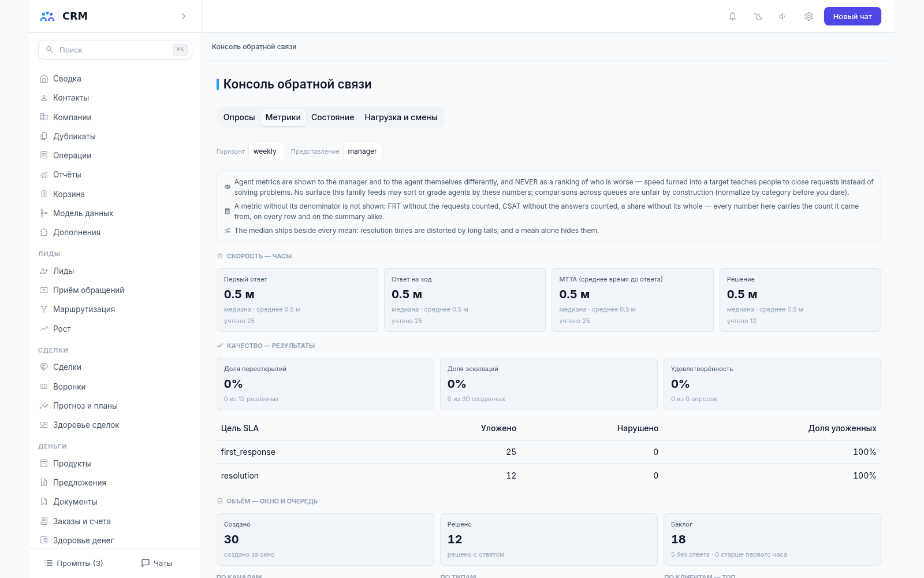This screenshot has width=924, height=578.
Task: Switch to the Состояние tab
Action: click(x=333, y=117)
